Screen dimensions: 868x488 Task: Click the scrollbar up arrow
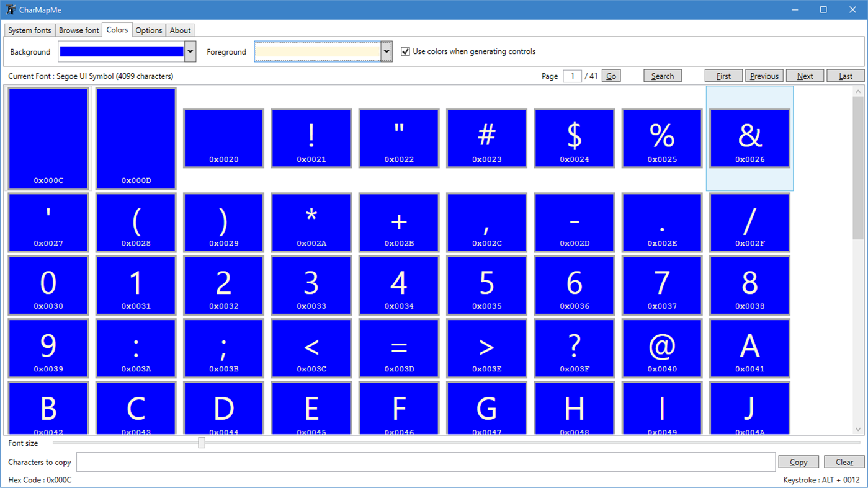point(859,91)
